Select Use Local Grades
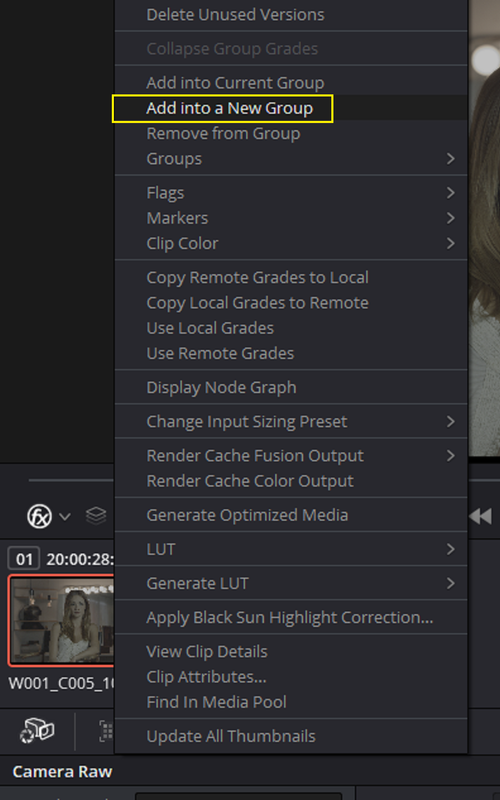This screenshot has width=500, height=800. pos(291,328)
